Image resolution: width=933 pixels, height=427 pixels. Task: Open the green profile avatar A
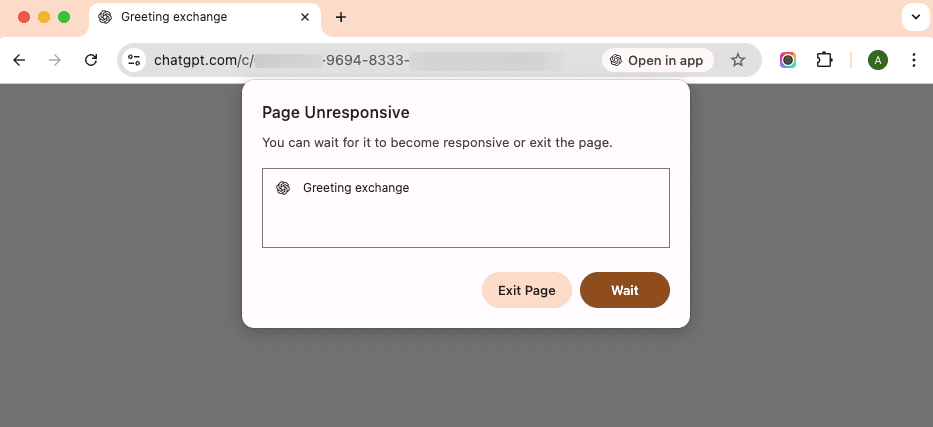point(878,60)
